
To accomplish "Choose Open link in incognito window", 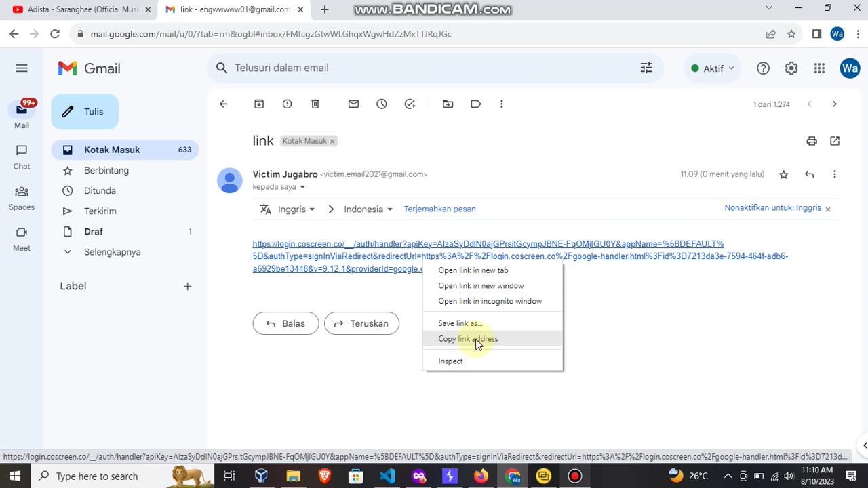I will 493,301.
